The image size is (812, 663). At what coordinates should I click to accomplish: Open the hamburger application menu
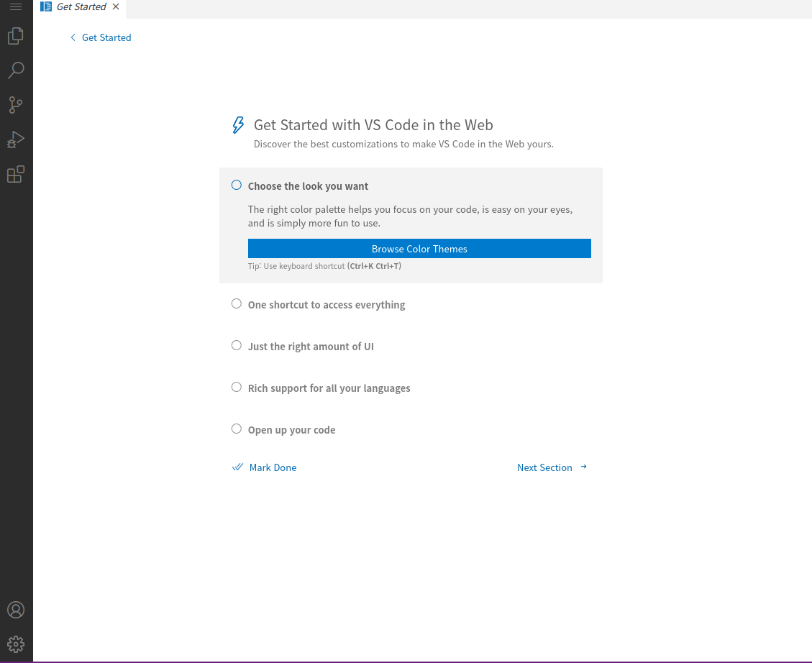pyautogui.click(x=16, y=6)
